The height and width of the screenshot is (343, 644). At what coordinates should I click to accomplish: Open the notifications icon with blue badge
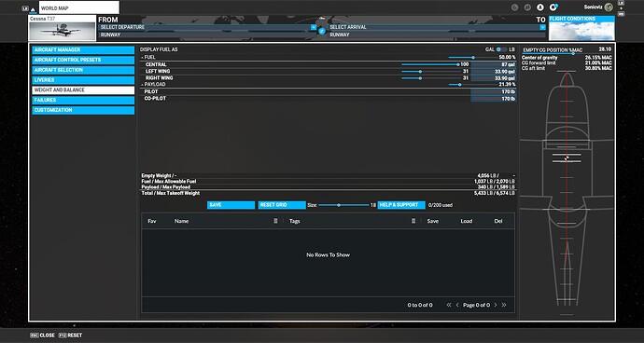pos(553,7)
